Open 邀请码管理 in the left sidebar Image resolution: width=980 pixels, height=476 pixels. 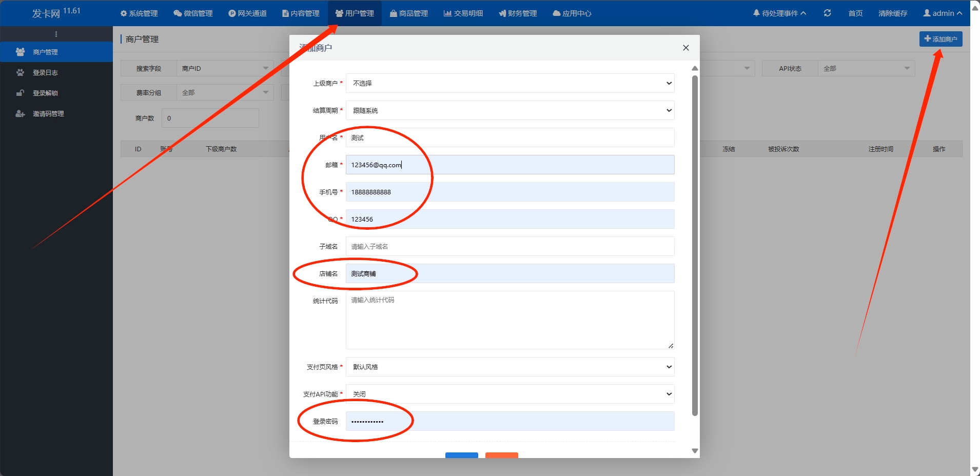click(56, 113)
